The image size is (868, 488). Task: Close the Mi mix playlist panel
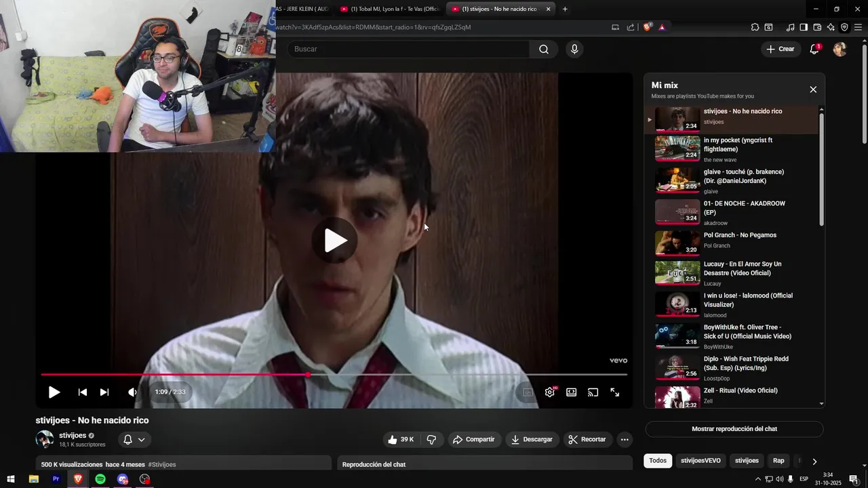click(813, 89)
